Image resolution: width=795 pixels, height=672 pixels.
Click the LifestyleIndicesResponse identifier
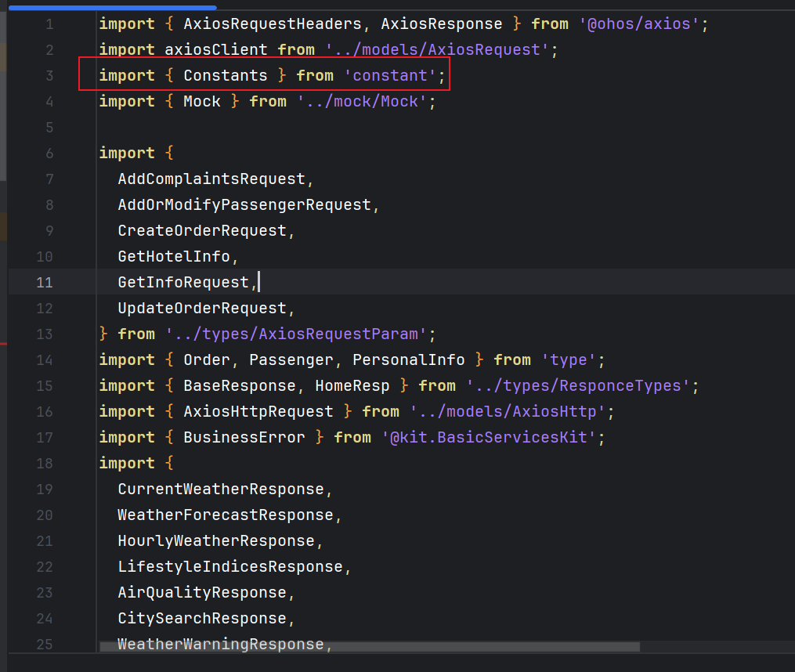click(x=230, y=567)
